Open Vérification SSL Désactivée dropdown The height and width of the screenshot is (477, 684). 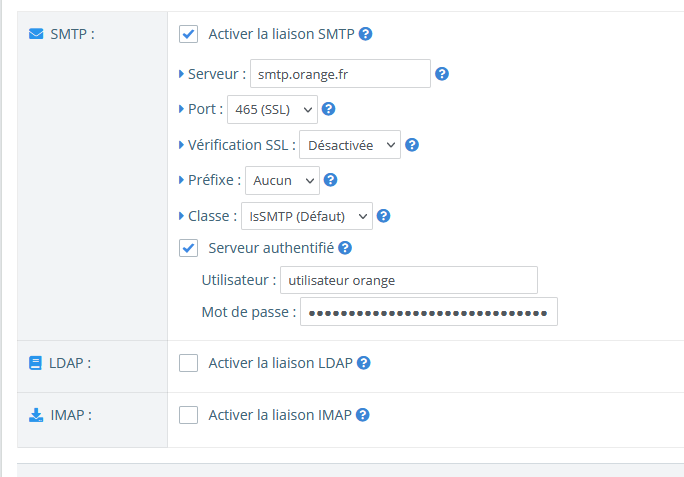click(350, 145)
